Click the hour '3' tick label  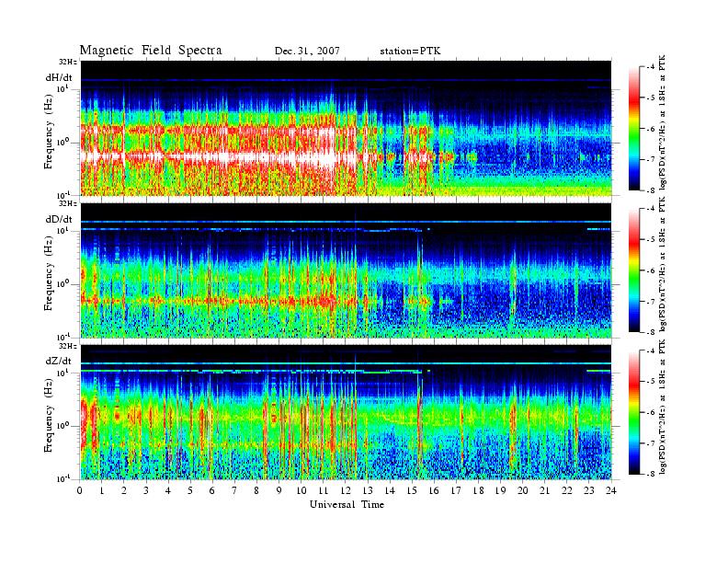click(146, 490)
